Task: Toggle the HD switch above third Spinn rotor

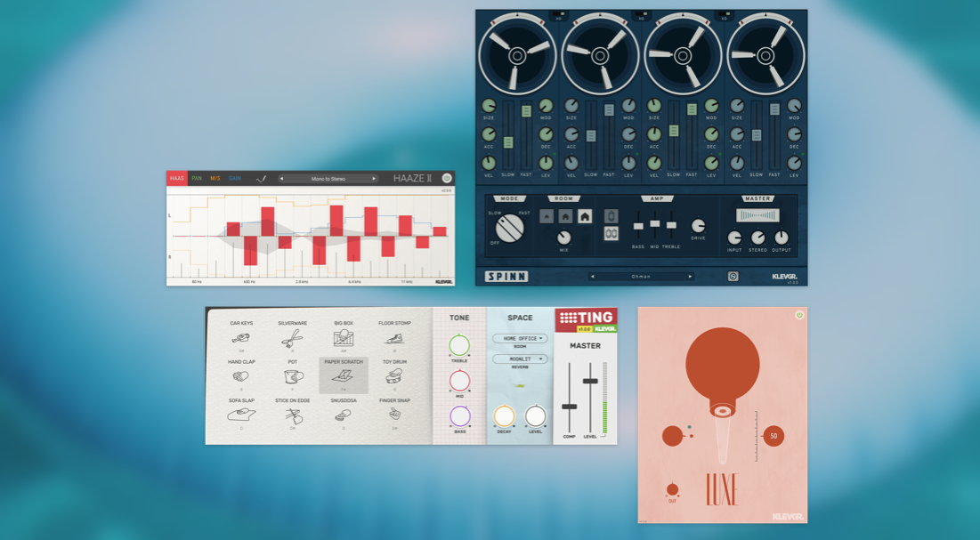Action: pos(724,13)
